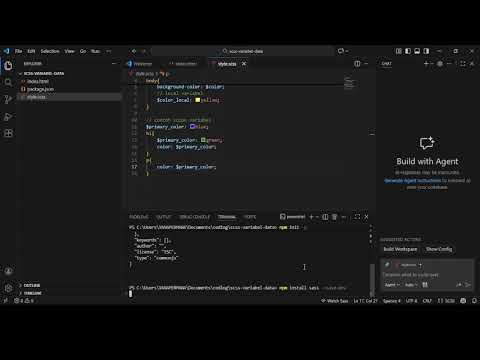Open the Run and Debug view
This screenshot has width=480, height=360.
[x=8, y=116]
